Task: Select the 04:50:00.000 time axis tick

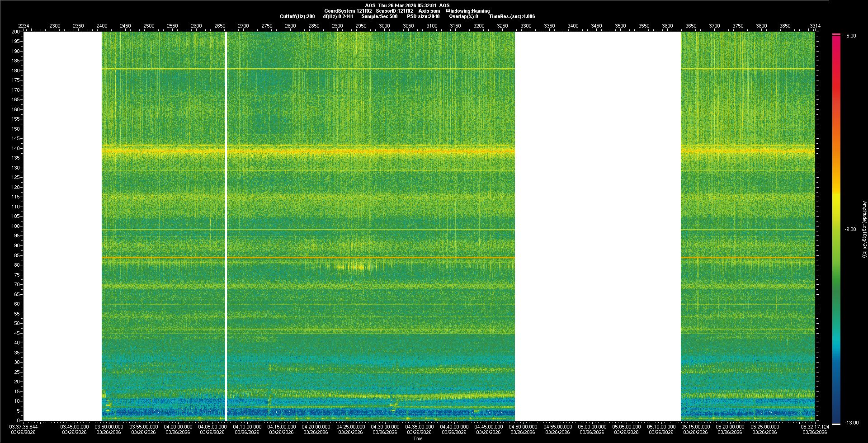Action: [x=523, y=427]
